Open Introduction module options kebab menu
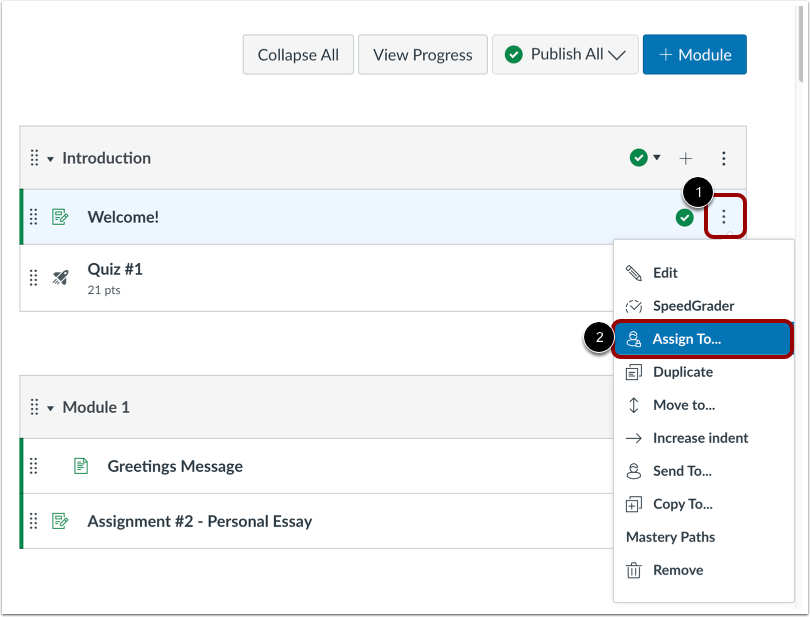810x617 pixels. [x=723, y=158]
